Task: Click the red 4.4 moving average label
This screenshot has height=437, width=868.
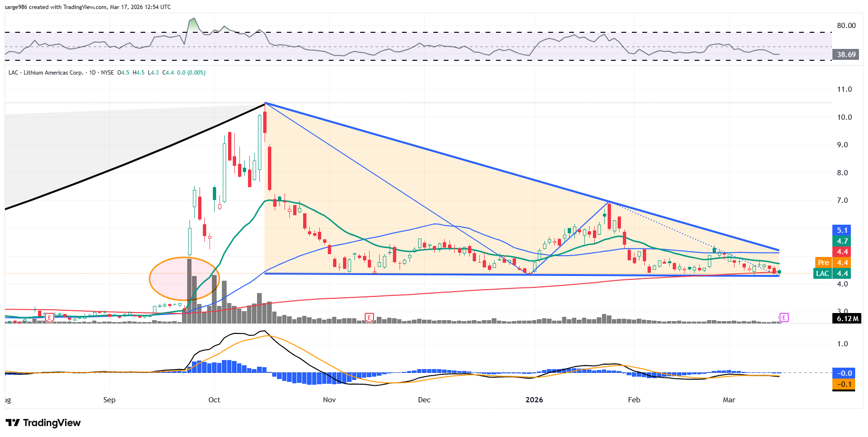Action: [842, 252]
